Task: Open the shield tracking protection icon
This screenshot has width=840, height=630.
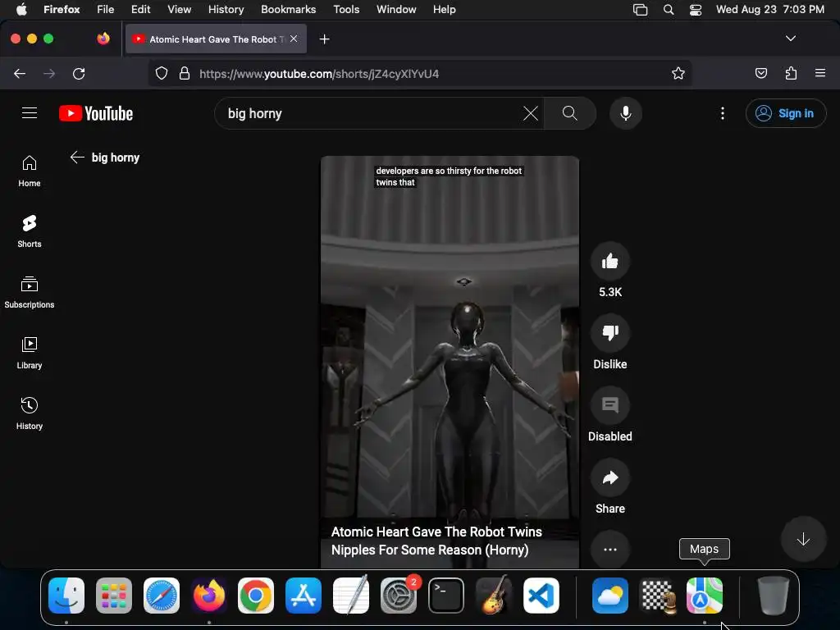Action: [x=162, y=73]
